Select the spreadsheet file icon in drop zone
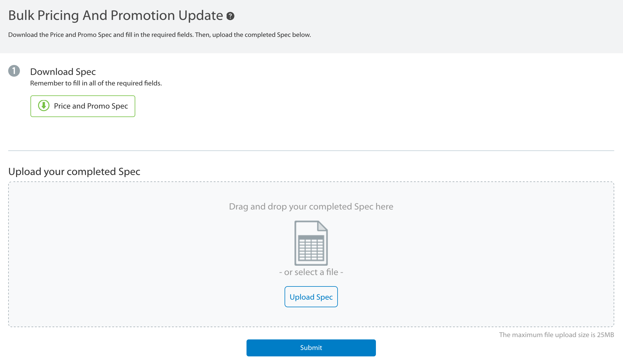This screenshot has width=623, height=364. pyautogui.click(x=311, y=243)
